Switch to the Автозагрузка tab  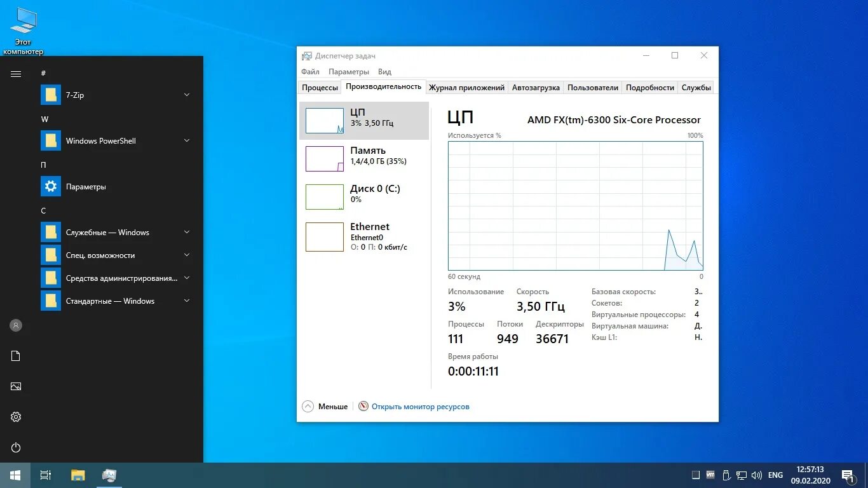coord(536,88)
